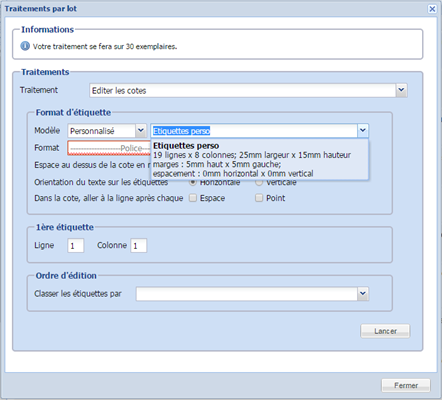Launch processing with Lancer button
This screenshot has width=443, height=401.
(x=385, y=331)
